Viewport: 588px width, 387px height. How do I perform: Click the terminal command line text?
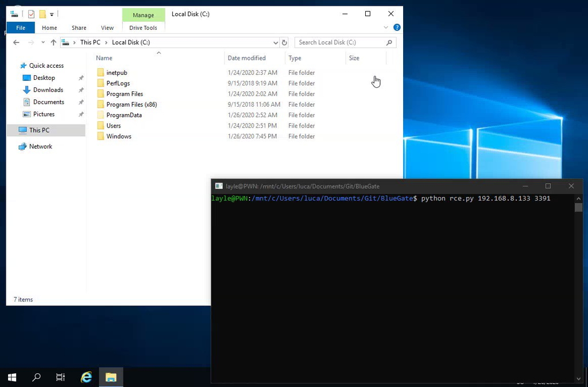381,198
